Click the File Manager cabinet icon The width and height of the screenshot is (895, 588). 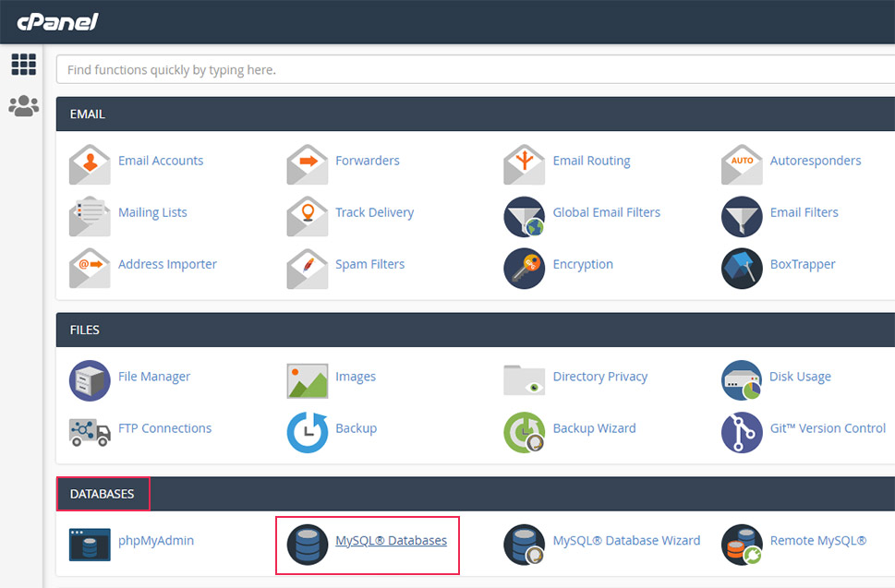(90, 380)
